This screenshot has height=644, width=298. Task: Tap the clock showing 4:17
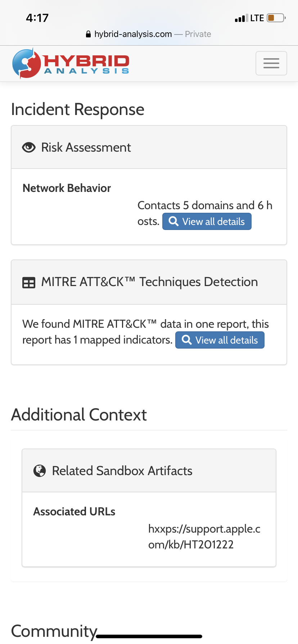tap(37, 18)
